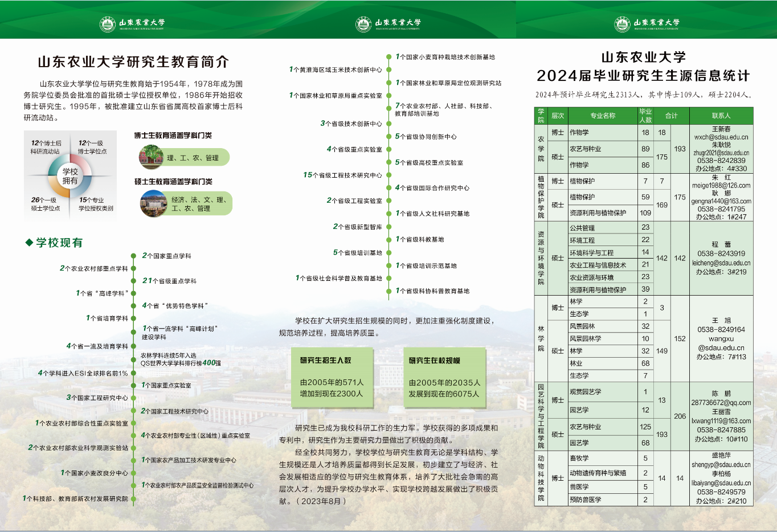
Task: Click the email libaiyang@sdau.edu.cn
Action: [721, 483]
